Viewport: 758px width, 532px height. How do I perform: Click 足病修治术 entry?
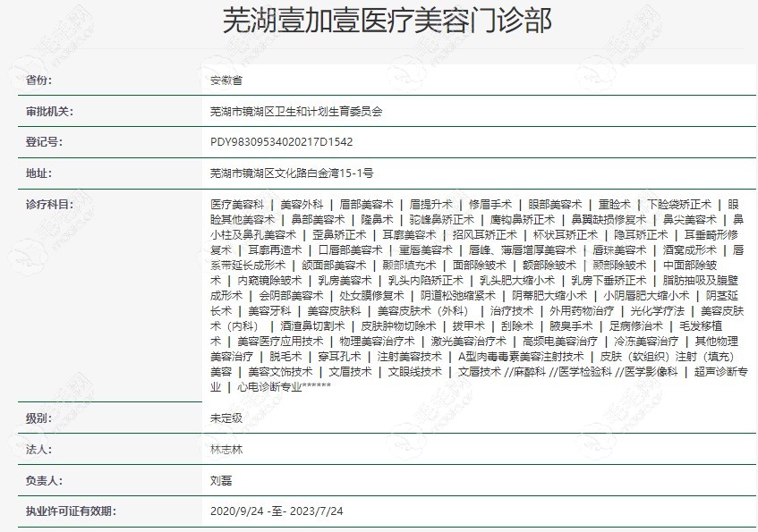pos(635,326)
